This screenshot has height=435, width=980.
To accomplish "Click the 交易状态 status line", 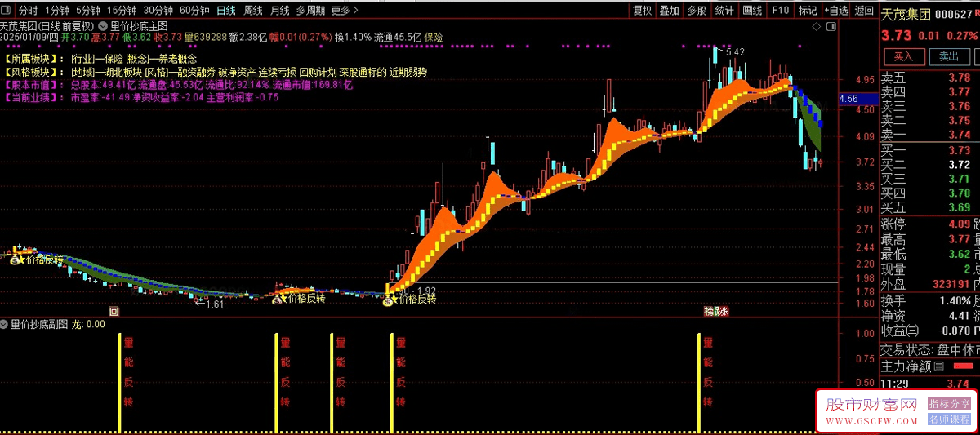I will (929, 348).
